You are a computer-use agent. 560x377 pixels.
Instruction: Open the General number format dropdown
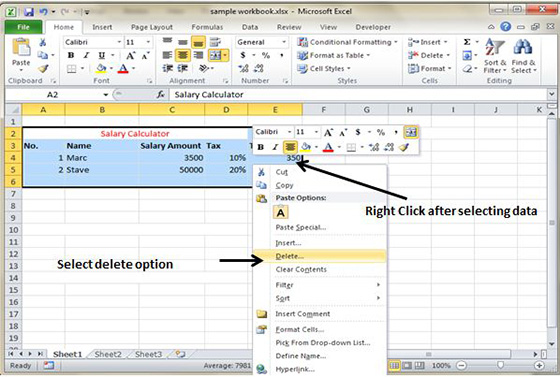(284, 42)
